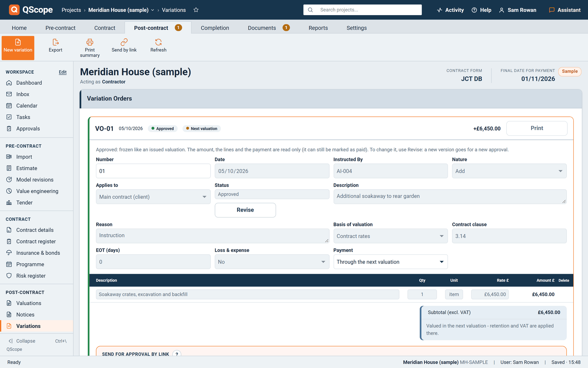Refresh the variations list
588x368 pixels.
[x=158, y=46]
